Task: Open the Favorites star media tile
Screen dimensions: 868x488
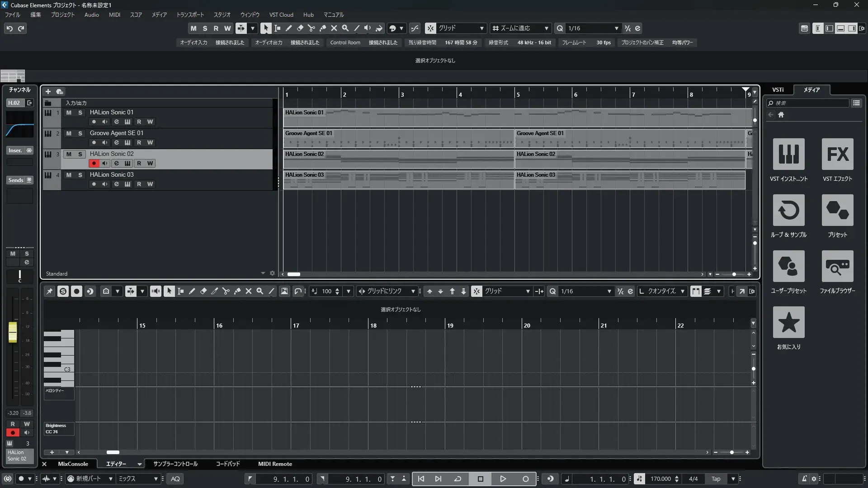Action: tap(788, 322)
